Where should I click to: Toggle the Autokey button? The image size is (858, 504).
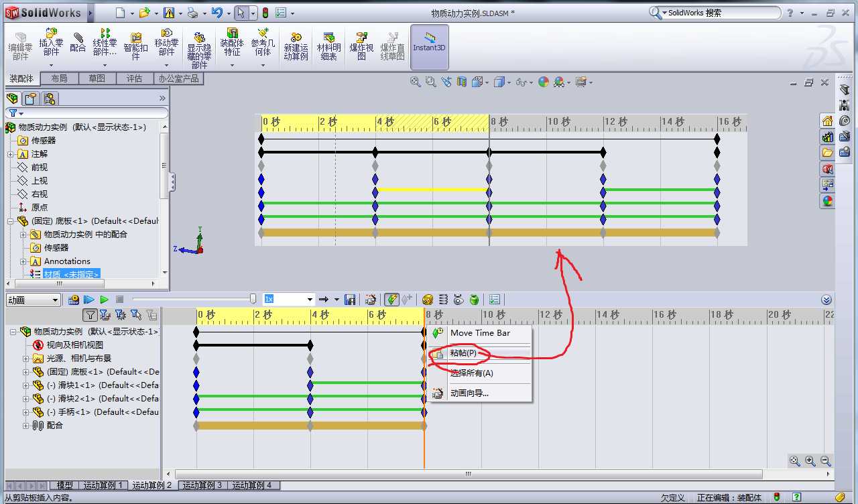(x=392, y=300)
